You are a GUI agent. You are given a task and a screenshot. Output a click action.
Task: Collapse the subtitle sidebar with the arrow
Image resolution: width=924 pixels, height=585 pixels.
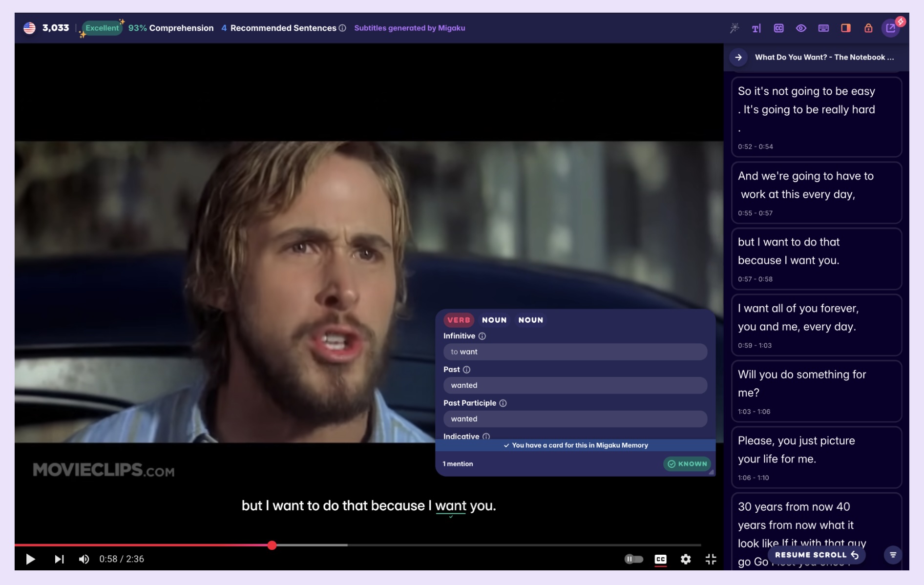pyautogui.click(x=738, y=57)
